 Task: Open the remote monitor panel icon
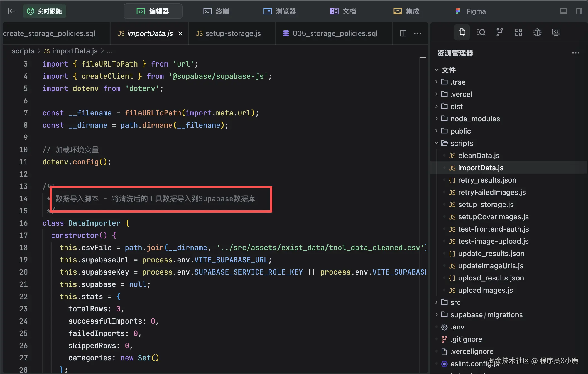pos(556,33)
